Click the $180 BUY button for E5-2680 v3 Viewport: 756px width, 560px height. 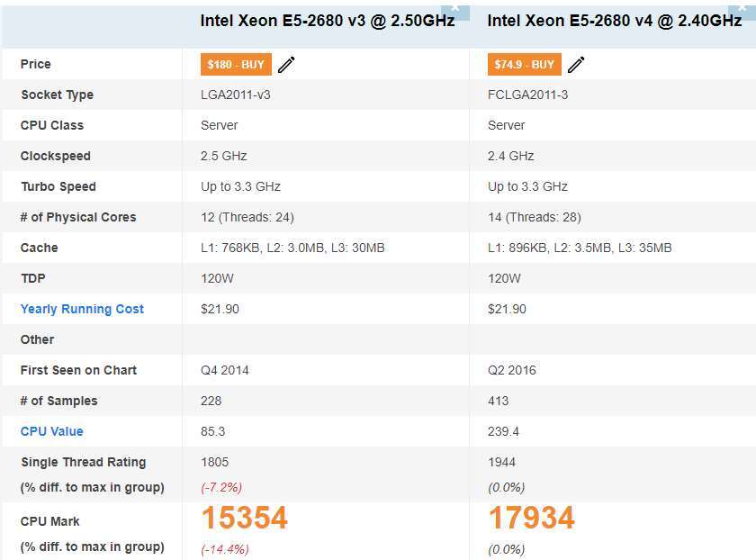pos(235,64)
